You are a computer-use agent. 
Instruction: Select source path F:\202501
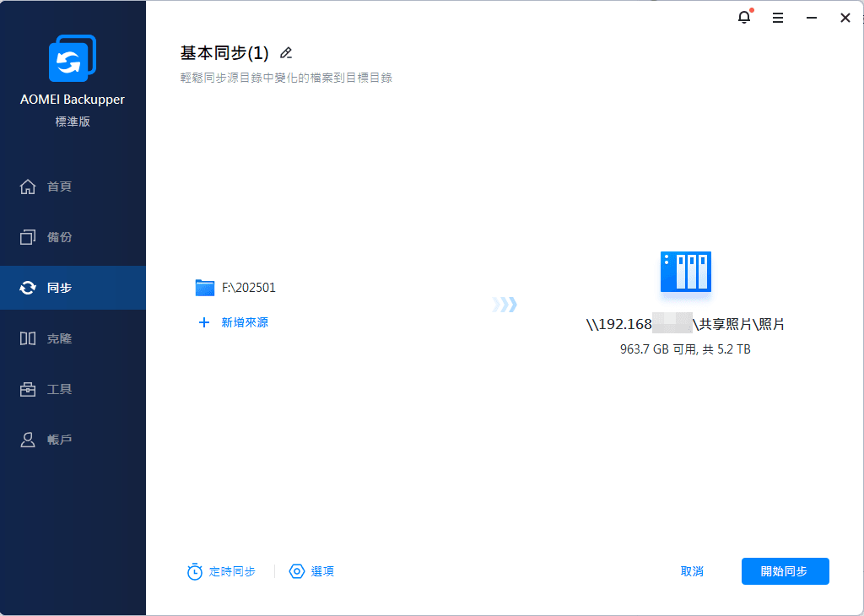pos(249,288)
